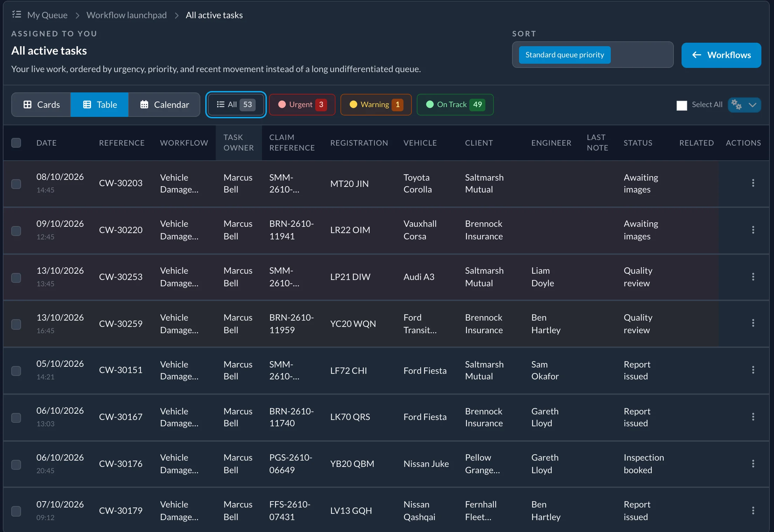Open actions menu for CW-30259
The image size is (774, 532).
(753, 323)
